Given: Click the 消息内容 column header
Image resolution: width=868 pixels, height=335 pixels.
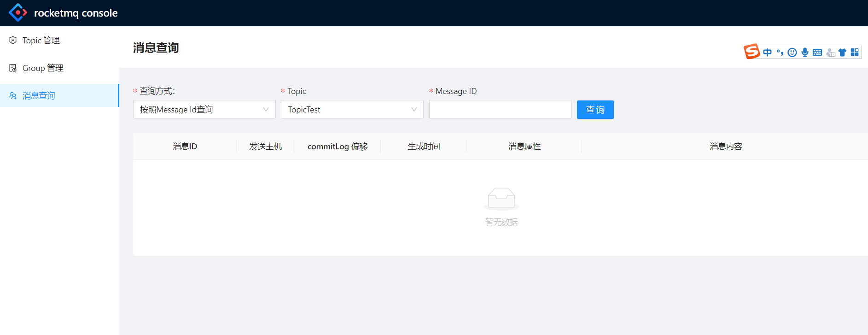Looking at the screenshot, I should pyautogui.click(x=725, y=146).
